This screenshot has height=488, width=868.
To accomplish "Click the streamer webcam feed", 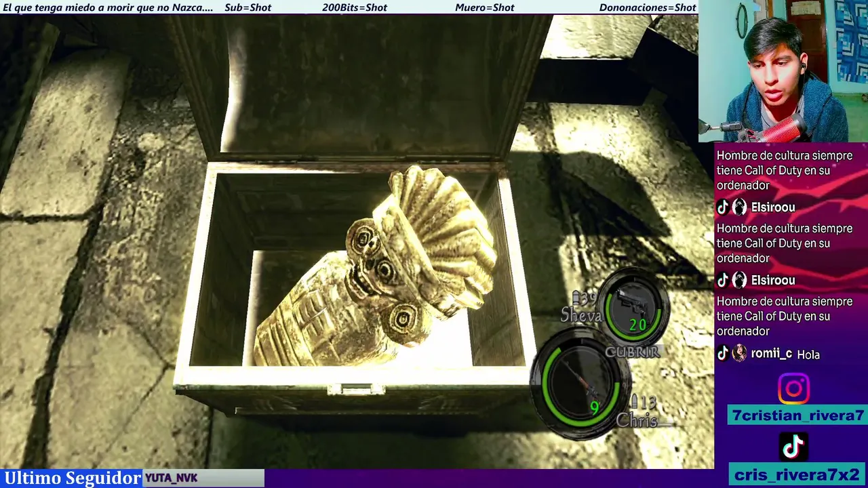I will tap(783, 71).
